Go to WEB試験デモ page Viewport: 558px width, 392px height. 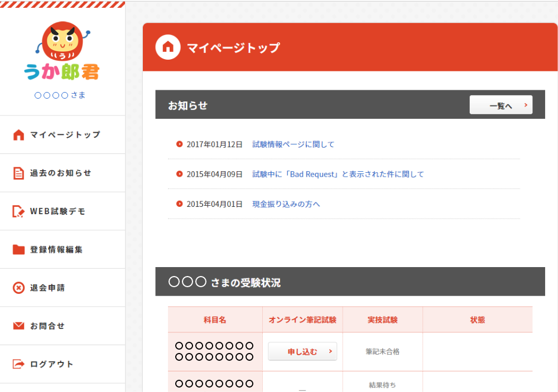pyautogui.click(x=58, y=212)
